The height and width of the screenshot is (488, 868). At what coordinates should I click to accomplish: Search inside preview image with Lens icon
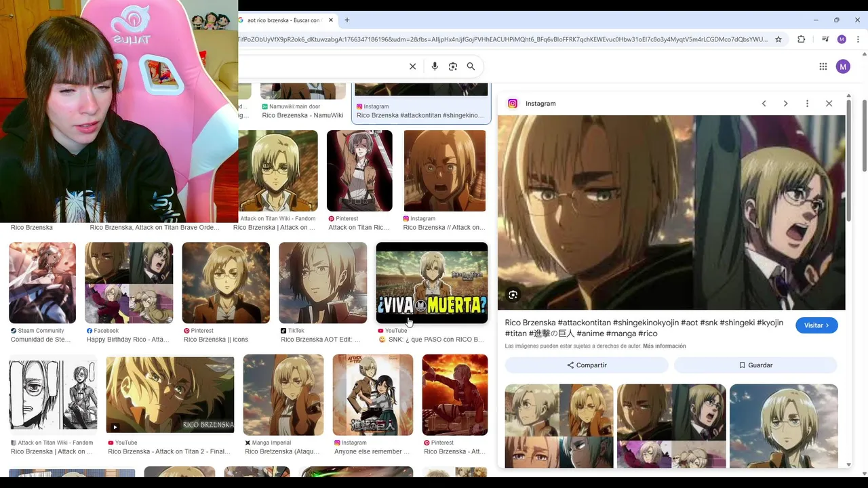point(513,295)
